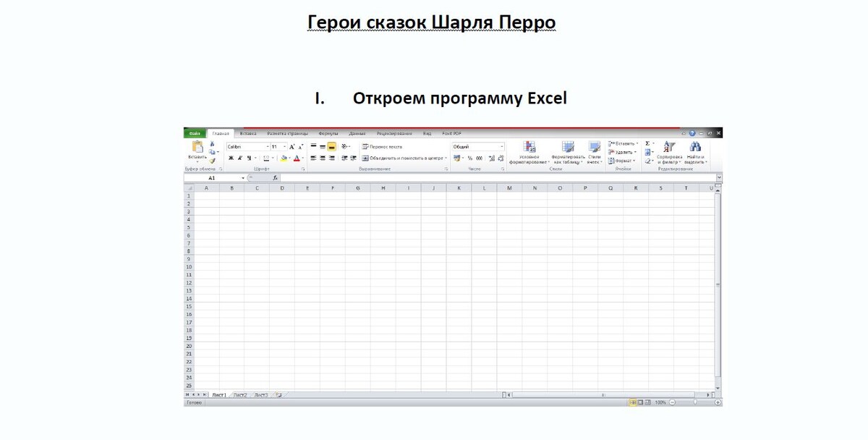Switch to the Рецензирование tab

pyautogui.click(x=394, y=133)
